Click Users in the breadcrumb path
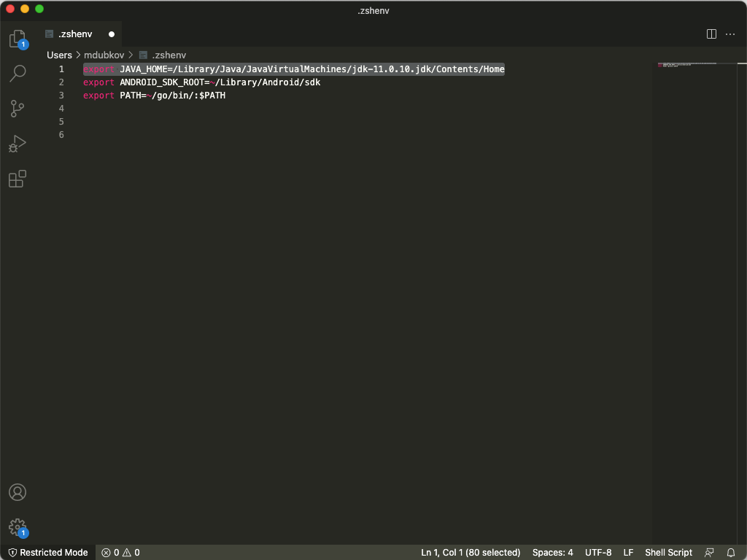Screen dimensions: 747x560 tap(59, 55)
